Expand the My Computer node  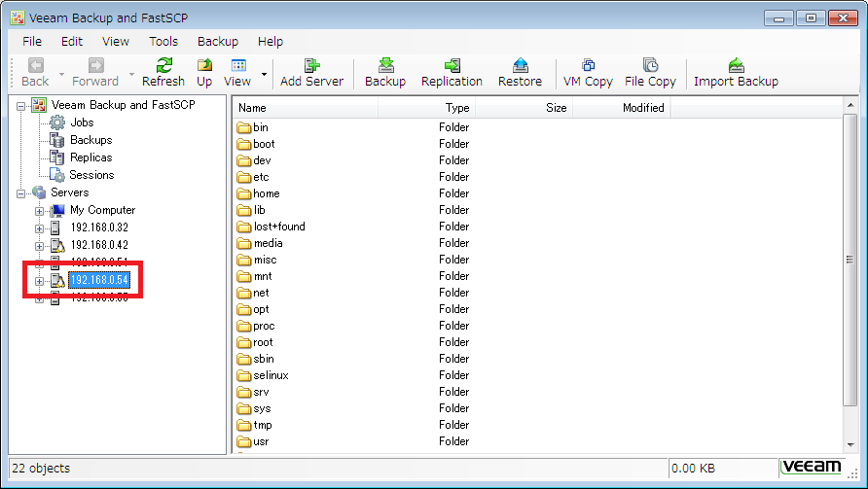[39, 211]
